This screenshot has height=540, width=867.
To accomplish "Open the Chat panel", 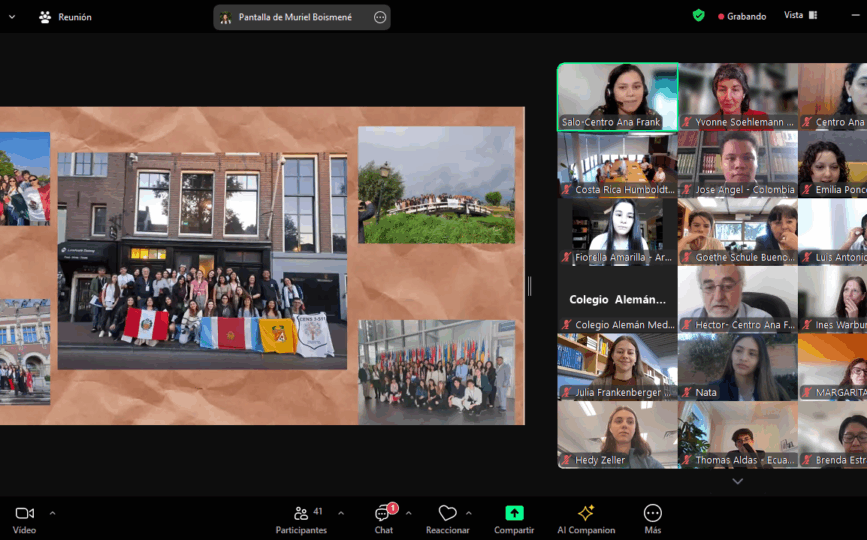I will point(383,518).
